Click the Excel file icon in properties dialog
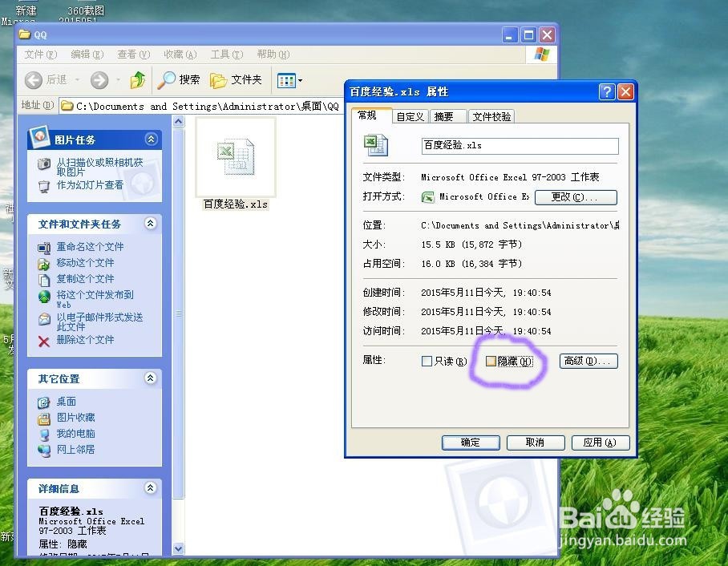Viewport: 728px width, 566px height. point(375,145)
